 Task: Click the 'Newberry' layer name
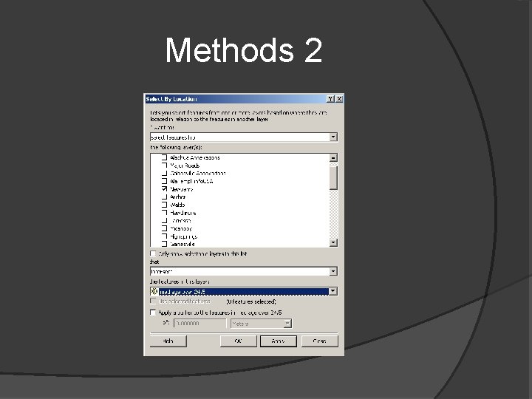(x=182, y=189)
